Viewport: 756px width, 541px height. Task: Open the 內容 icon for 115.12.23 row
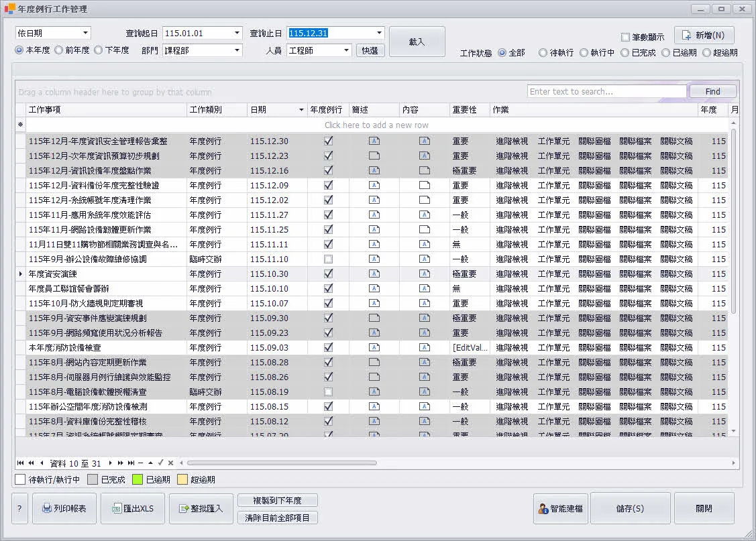[x=424, y=156]
